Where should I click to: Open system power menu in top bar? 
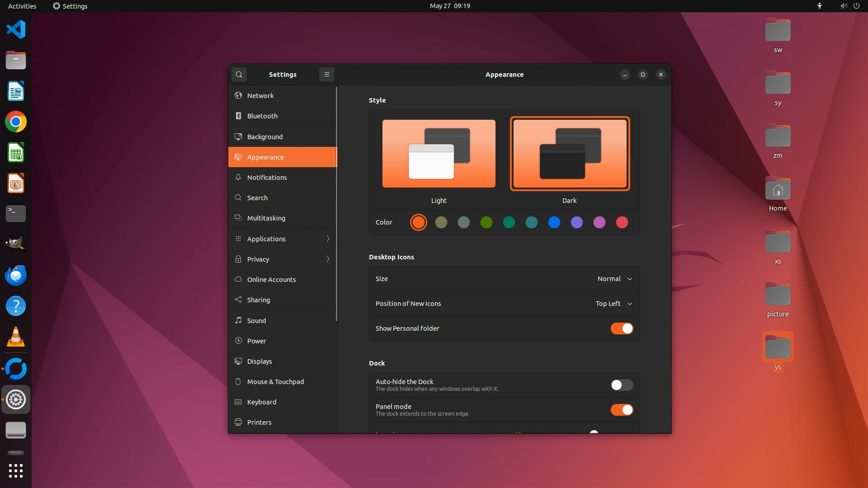(x=856, y=6)
